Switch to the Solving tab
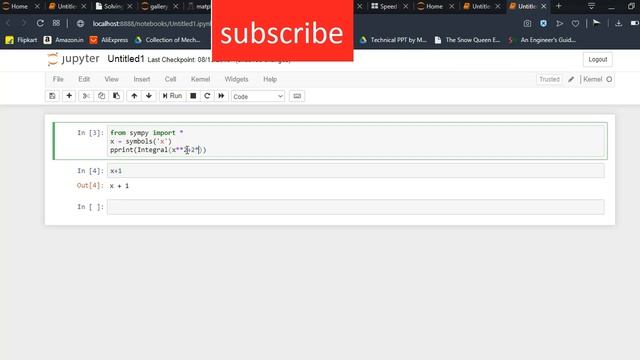640x360 pixels. click(x=109, y=6)
